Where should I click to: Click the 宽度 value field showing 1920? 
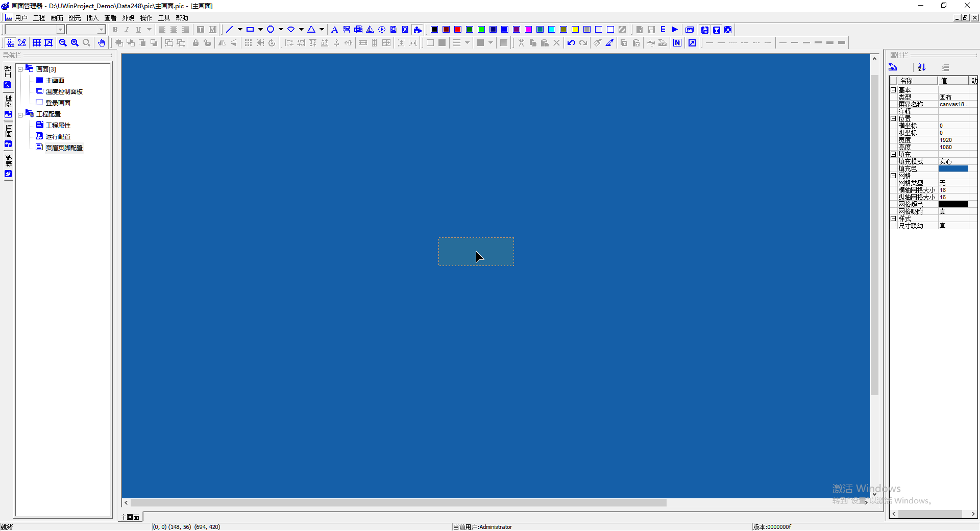pos(952,140)
